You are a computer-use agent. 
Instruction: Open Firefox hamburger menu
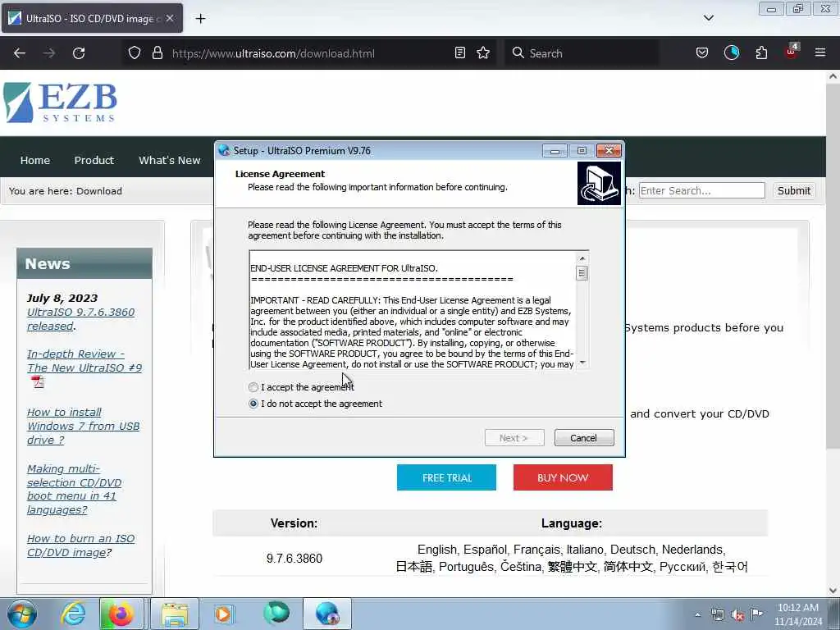tap(820, 52)
